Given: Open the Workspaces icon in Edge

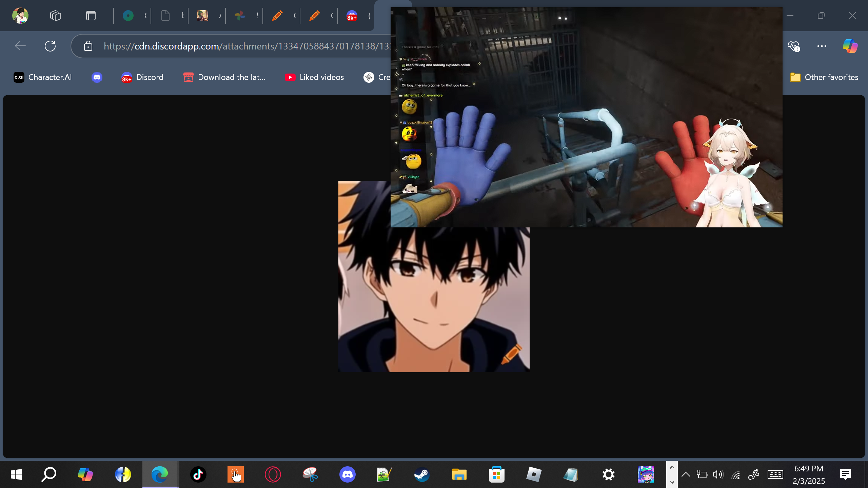Looking at the screenshot, I should pos(56,16).
